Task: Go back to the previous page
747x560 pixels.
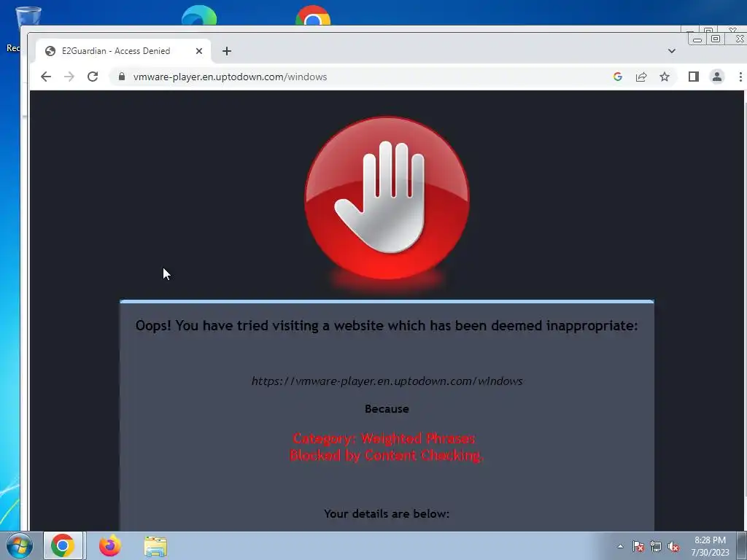Action: point(46,77)
